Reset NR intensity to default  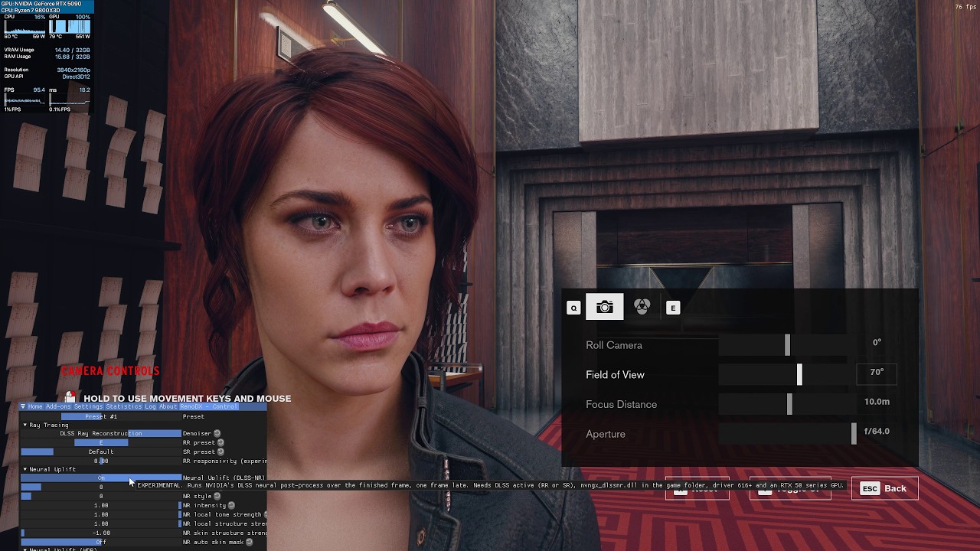231,506
